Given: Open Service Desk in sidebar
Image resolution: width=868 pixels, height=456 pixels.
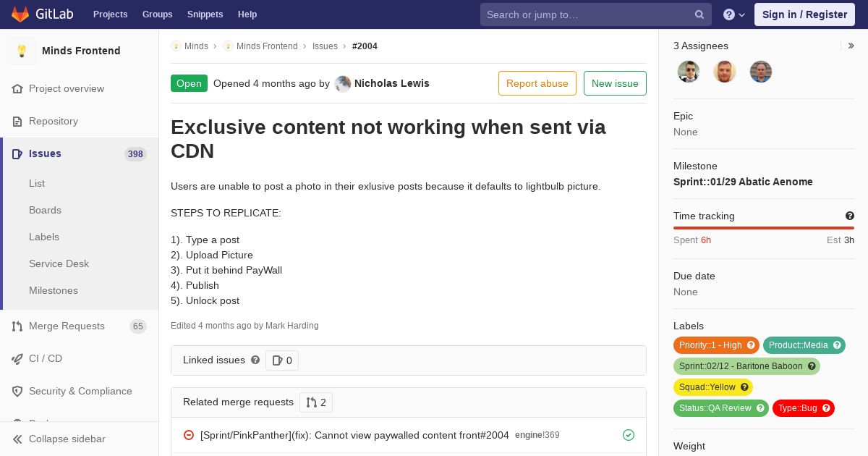Looking at the screenshot, I should point(59,264).
